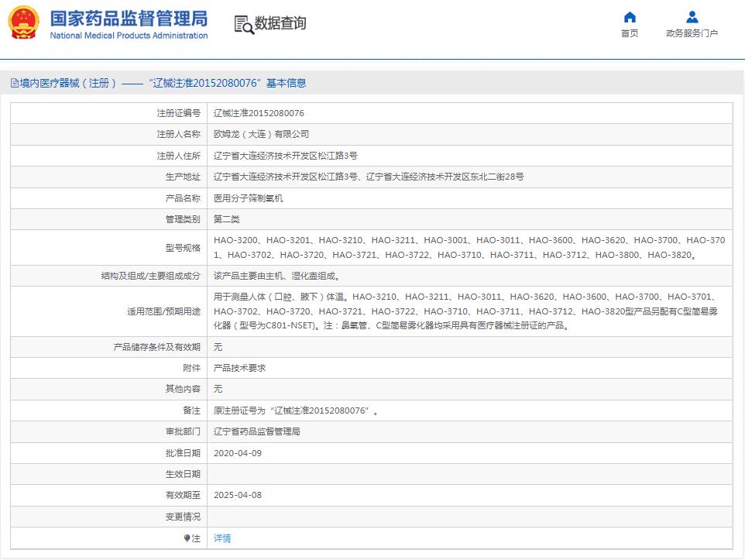This screenshot has height=560, width=745.
Task: Click the document icon before 境内医疗器械
Action: 15,84
